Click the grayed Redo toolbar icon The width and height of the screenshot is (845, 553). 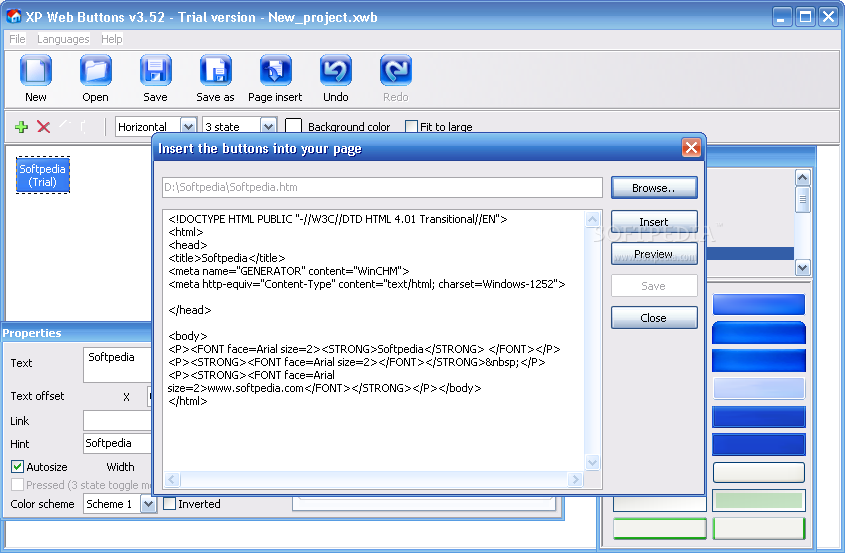(396, 71)
